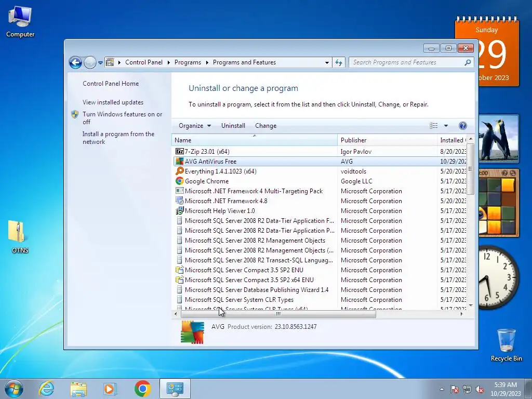532x399 pixels.
Task: Click the Back navigation arrow
Action: click(75, 62)
